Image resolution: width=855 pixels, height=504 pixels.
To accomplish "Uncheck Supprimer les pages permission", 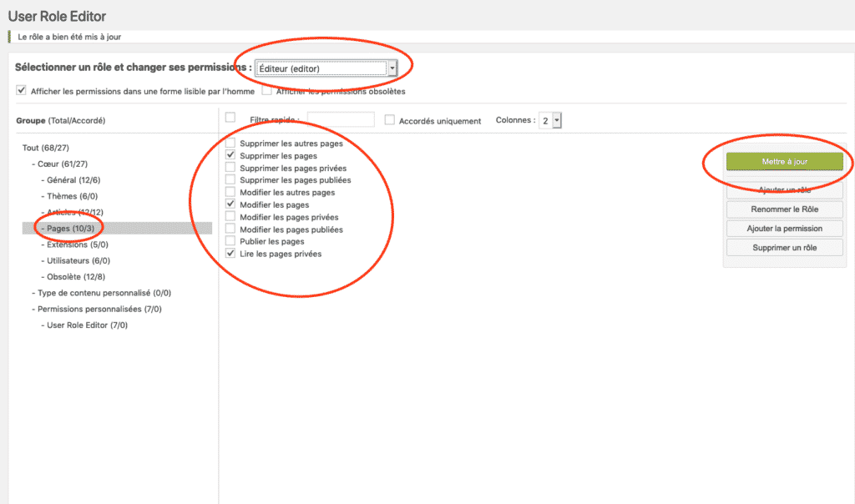I will point(230,155).
